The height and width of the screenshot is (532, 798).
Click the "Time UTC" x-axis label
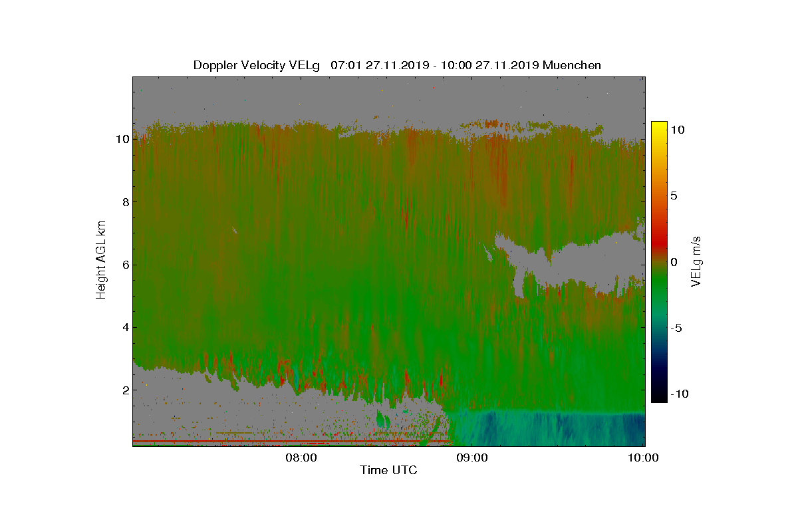click(x=388, y=470)
